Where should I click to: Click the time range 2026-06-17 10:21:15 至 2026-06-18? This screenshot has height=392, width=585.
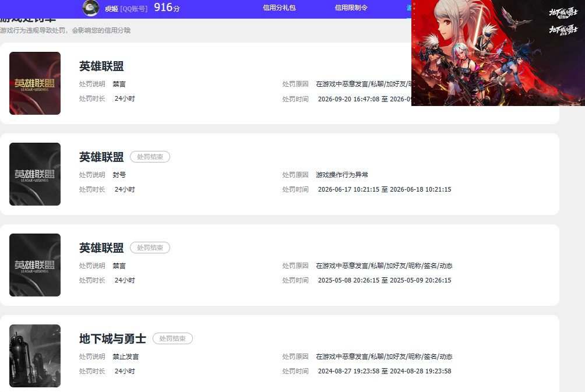pos(385,189)
